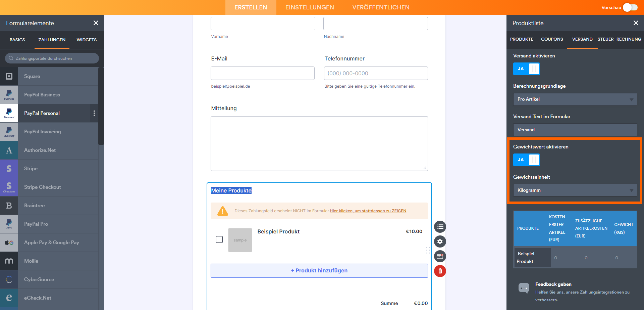
Task: Open the COUPONS tab
Action: (x=552, y=39)
